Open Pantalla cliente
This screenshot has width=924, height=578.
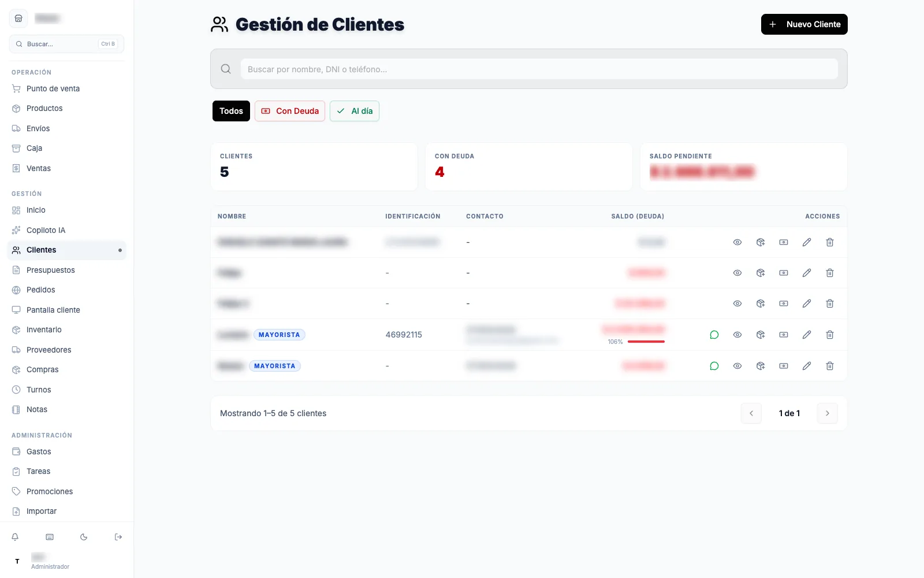tap(67, 310)
